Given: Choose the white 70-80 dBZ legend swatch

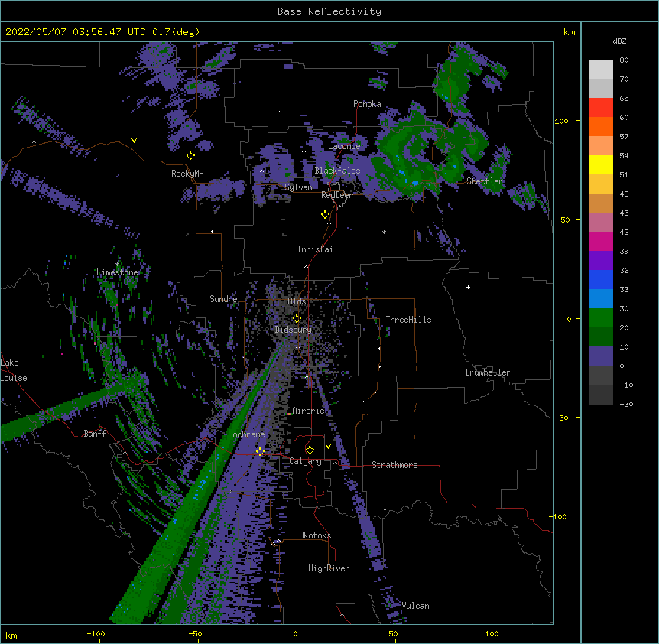Looking at the screenshot, I should pyautogui.click(x=601, y=69).
